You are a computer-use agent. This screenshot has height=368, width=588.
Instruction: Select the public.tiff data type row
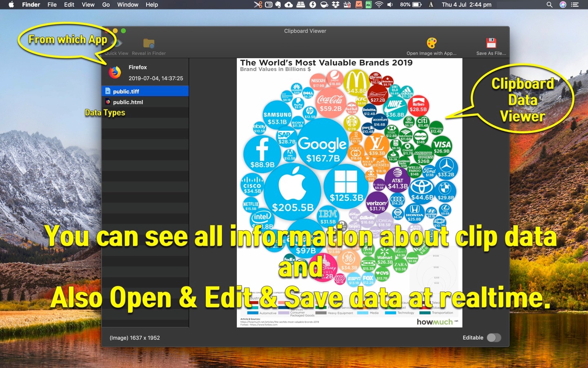tap(145, 91)
